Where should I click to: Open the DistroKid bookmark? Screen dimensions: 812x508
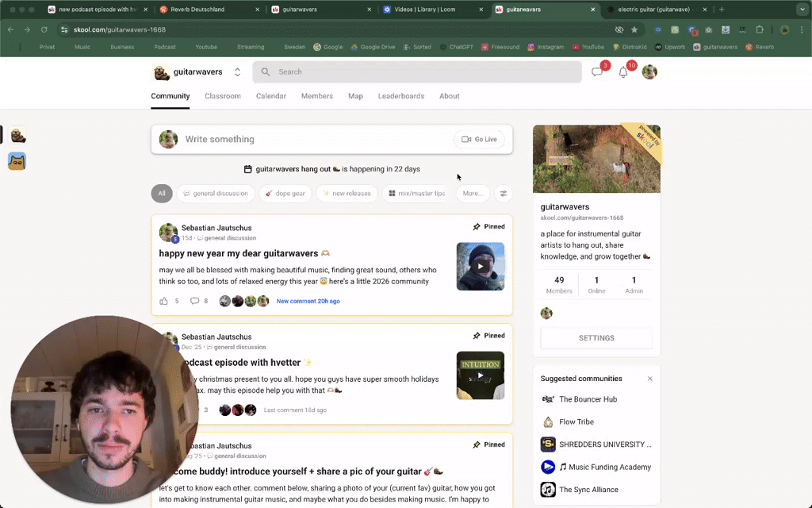pyautogui.click(x=630, y=47)
